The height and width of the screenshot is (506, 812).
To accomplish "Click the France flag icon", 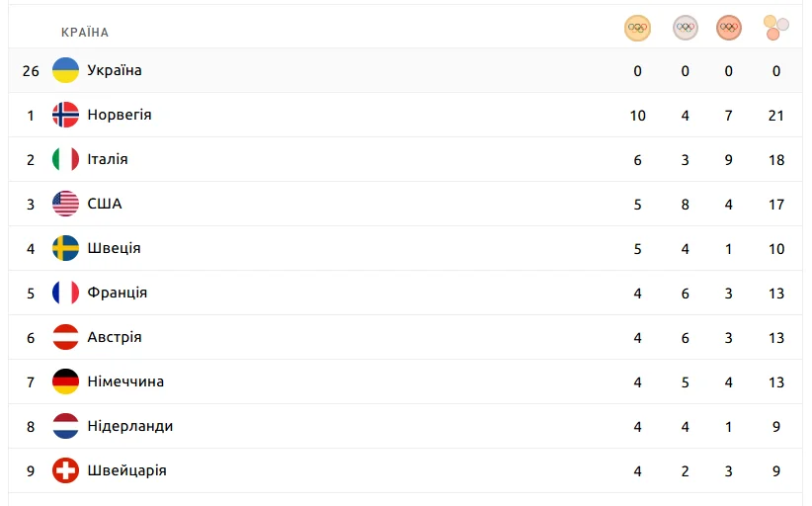I will (x=65, y=293).
